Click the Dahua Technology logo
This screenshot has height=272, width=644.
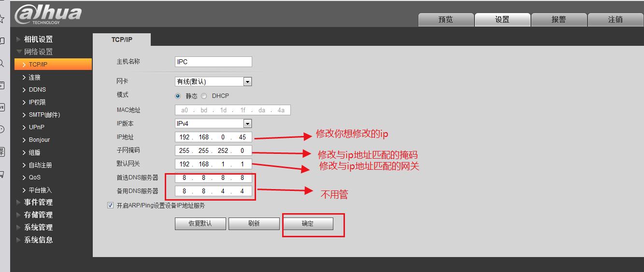tap(48, 14)
